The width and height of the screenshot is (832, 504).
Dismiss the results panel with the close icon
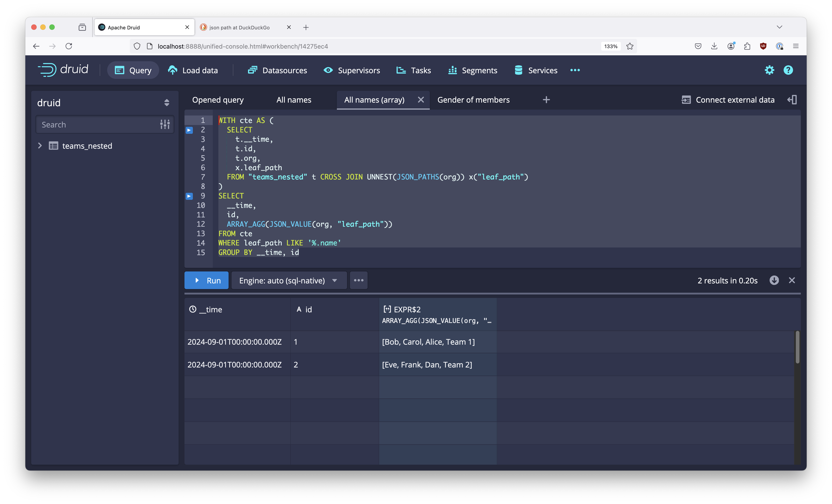tap(792, 280)
